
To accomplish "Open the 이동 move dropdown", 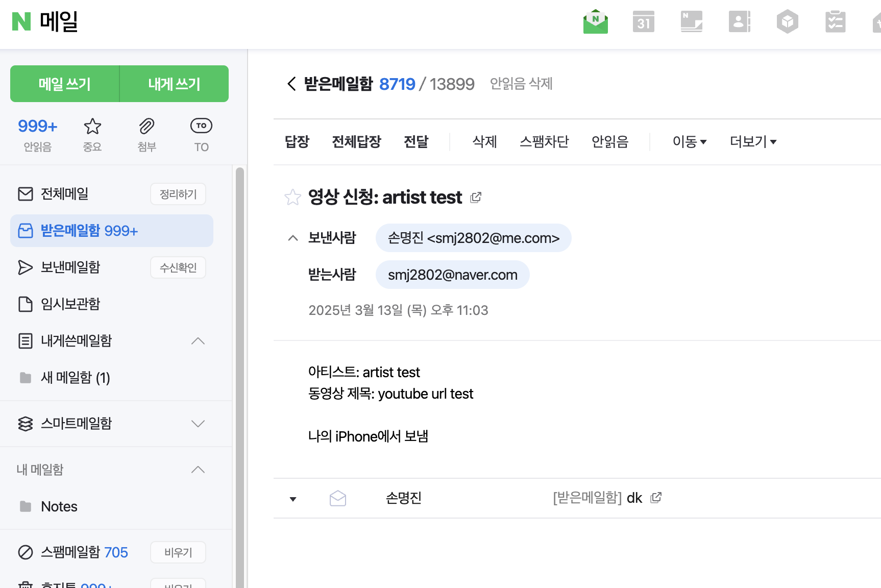I will tap(689, 141).
